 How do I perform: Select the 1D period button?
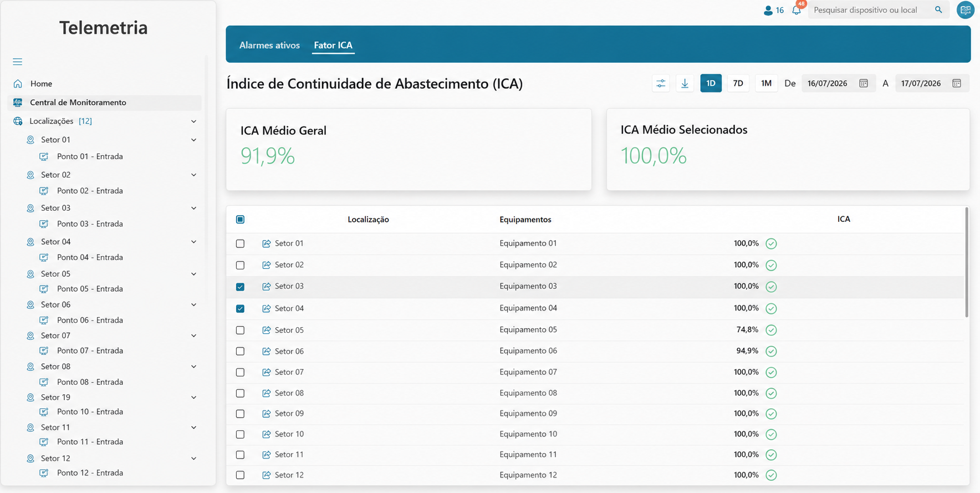pos(711,83)
